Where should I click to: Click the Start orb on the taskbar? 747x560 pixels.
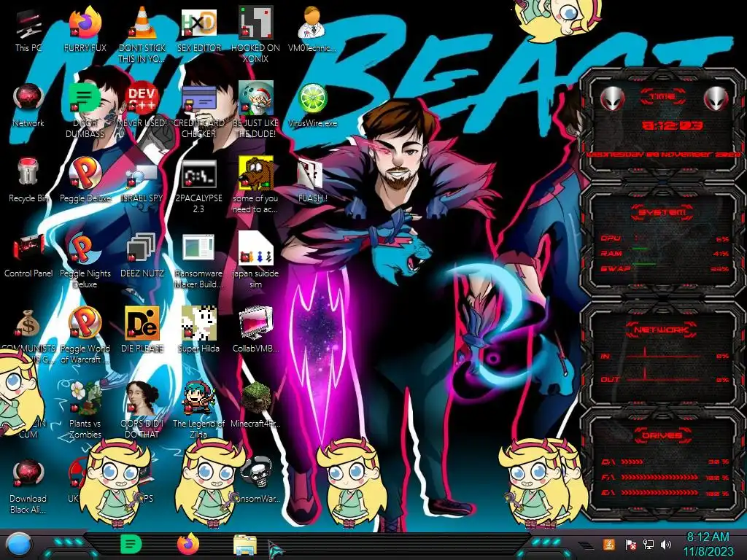click(19, 544)
